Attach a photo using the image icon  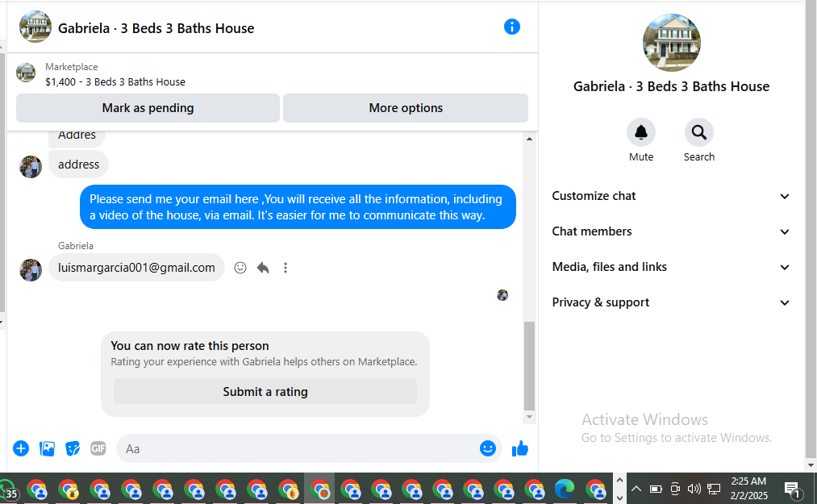(x=47, y=448)
